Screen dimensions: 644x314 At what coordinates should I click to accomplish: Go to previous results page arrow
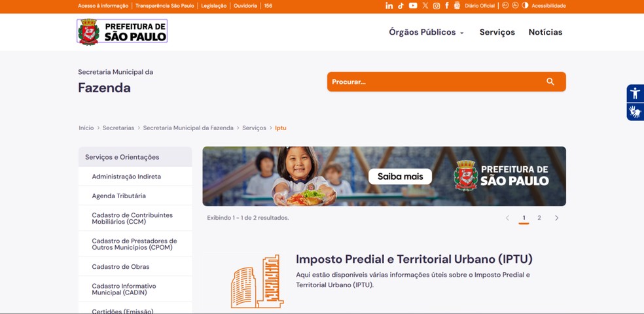(507, 218)
